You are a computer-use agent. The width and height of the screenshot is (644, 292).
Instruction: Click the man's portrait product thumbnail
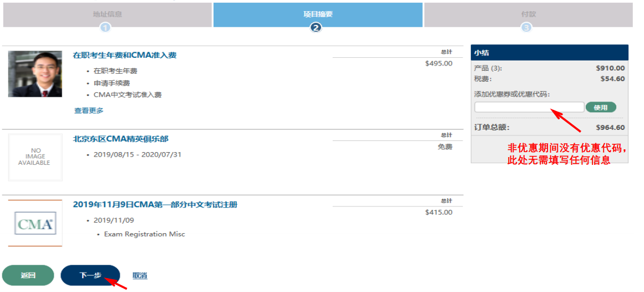point(27,74)
